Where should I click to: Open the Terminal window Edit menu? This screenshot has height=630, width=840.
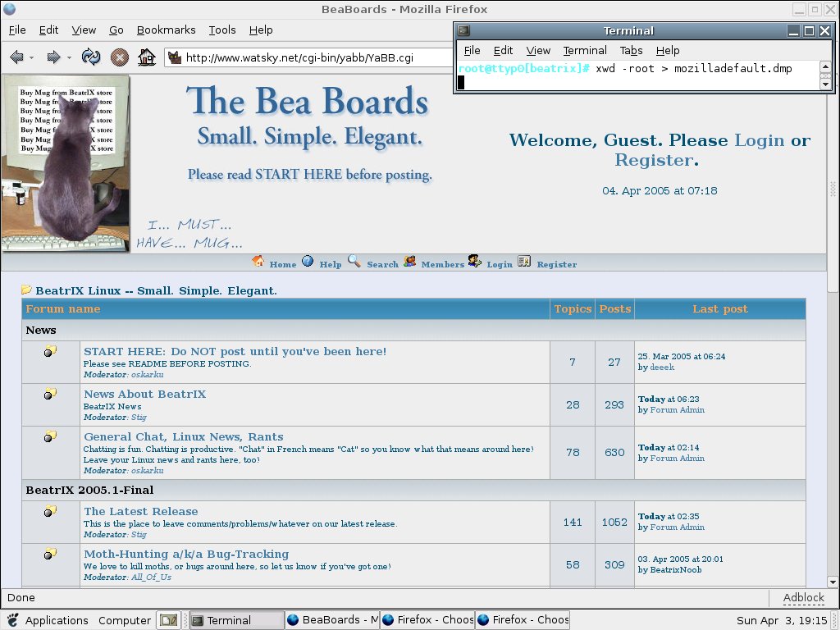click(x=503, y=50)
